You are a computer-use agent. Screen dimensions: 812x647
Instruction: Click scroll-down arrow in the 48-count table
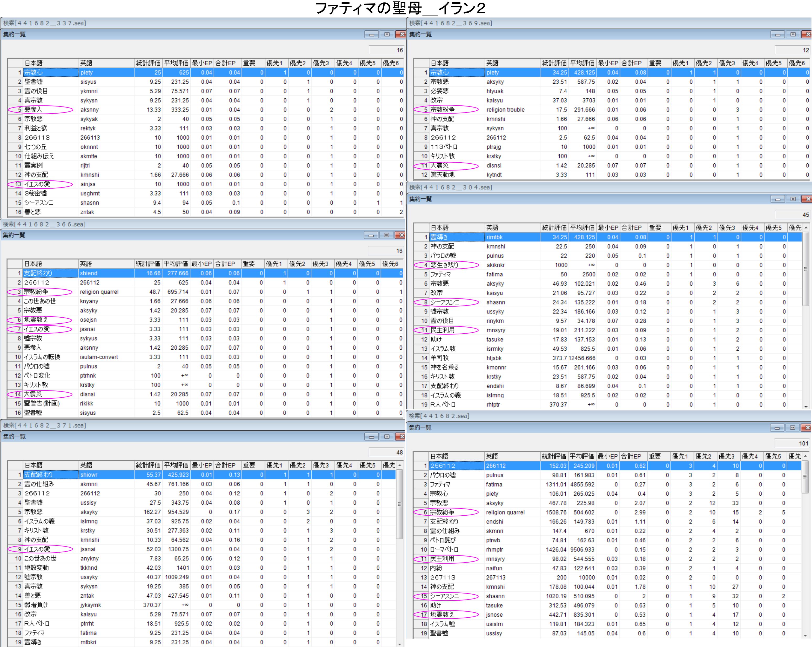pyautogui.click(x=400, y=644)
